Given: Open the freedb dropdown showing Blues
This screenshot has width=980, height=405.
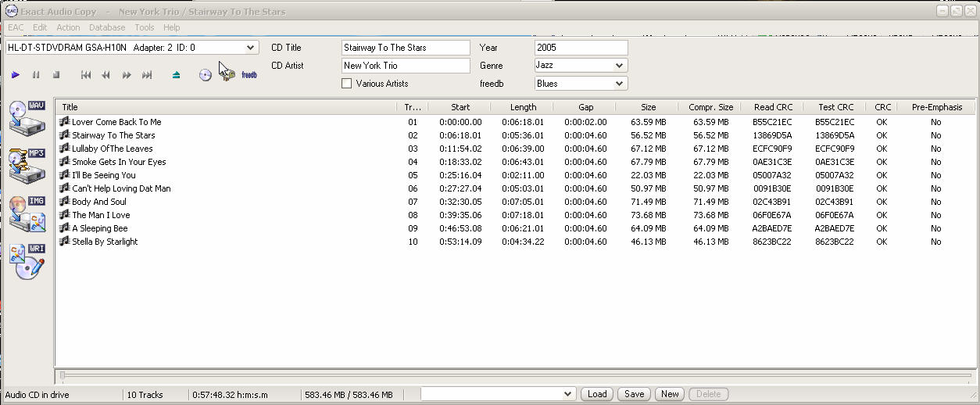Looking at the screenshot, I should [x=621, y=84].
